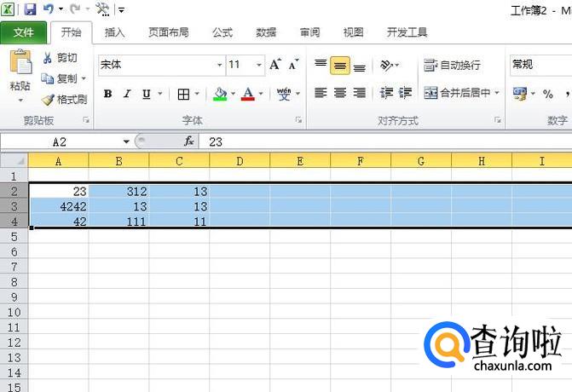Switch to the 公式 Formulas tab

(x=222, y=33)
